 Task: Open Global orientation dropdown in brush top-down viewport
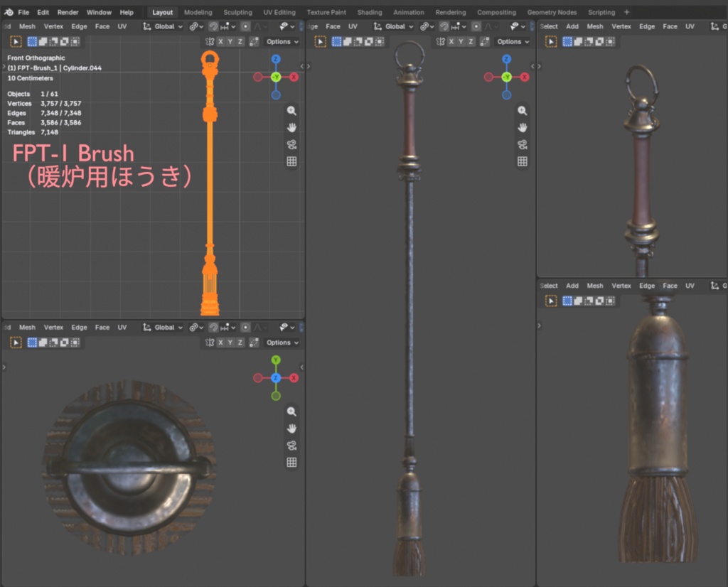pyautogui.click(x=163, y=328)
